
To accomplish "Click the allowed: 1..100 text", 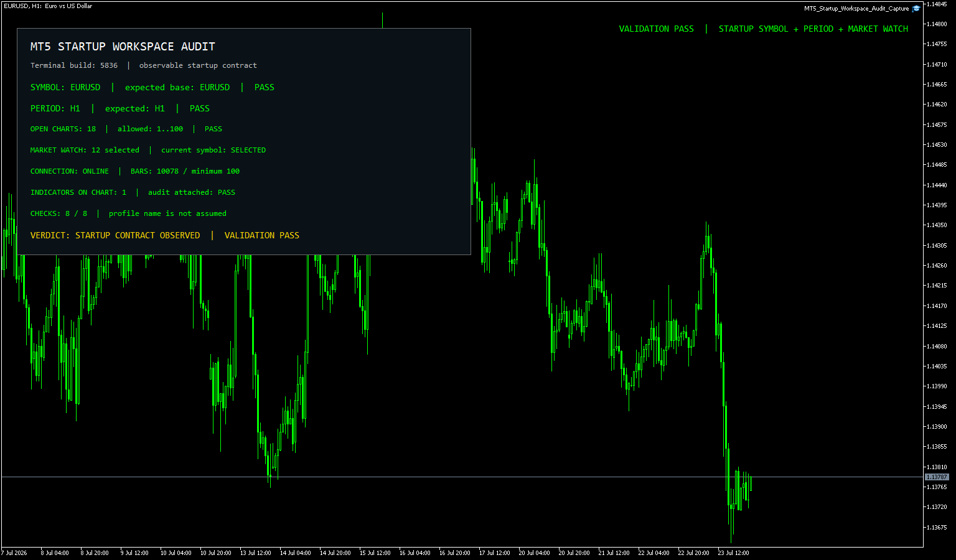I will 150,129.
